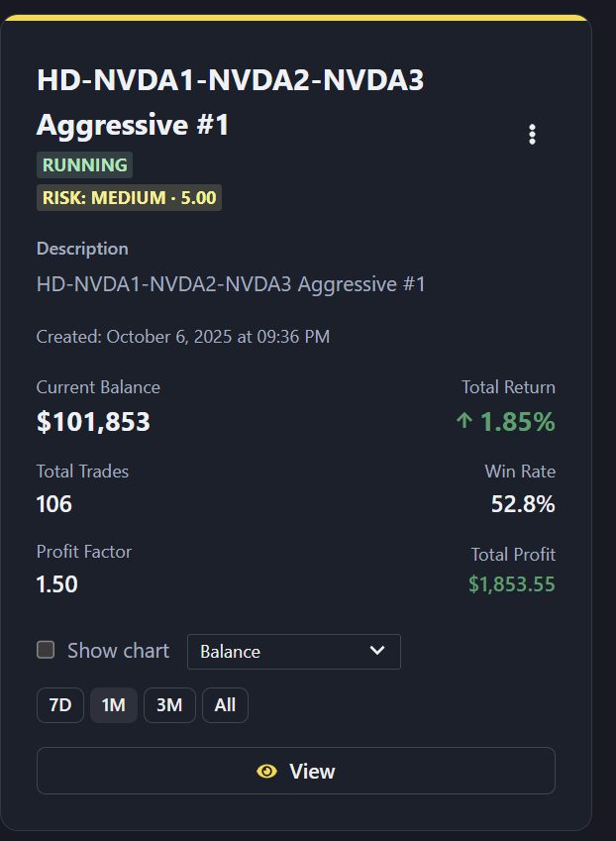Click the description text under Description
This screenshot has height=841, width=616.
coord(231,285)
